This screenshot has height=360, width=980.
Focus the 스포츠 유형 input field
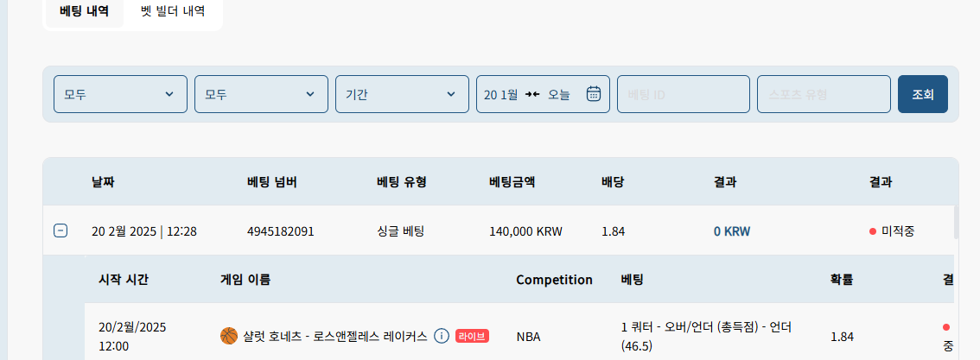pyautogui.click(x=824, y=94)
